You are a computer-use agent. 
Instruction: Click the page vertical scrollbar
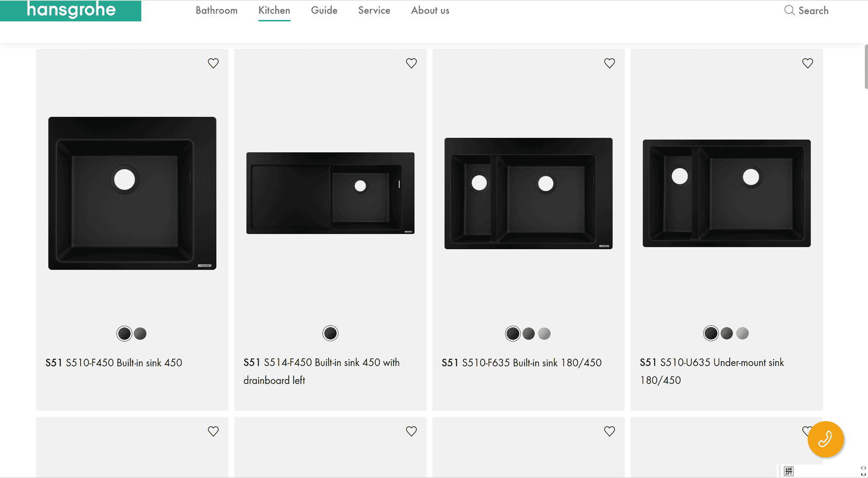tap(866, 66)
